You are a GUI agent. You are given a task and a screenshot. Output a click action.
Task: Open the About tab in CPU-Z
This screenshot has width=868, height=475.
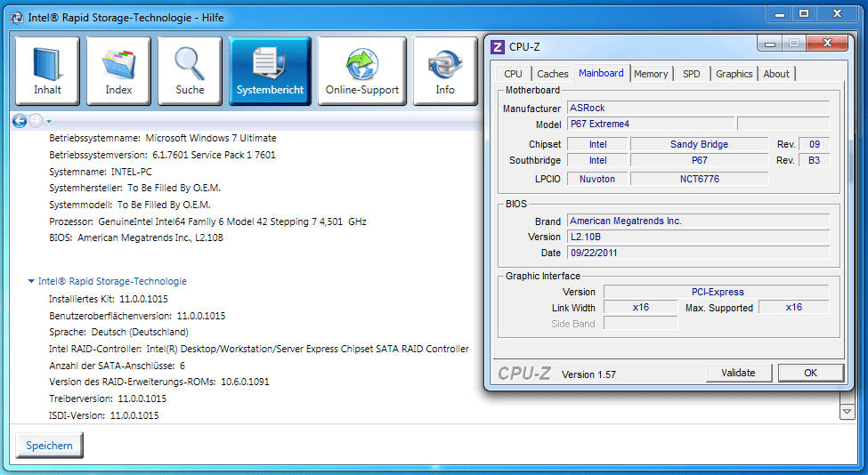pos(776,74)
